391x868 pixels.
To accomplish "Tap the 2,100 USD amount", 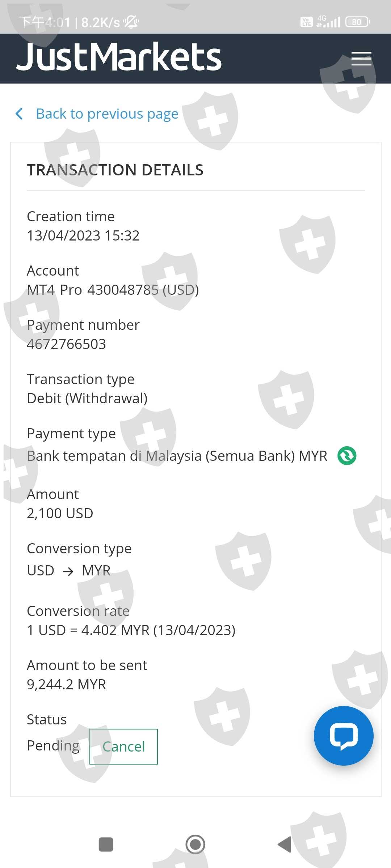I will (x=60, y=513).
